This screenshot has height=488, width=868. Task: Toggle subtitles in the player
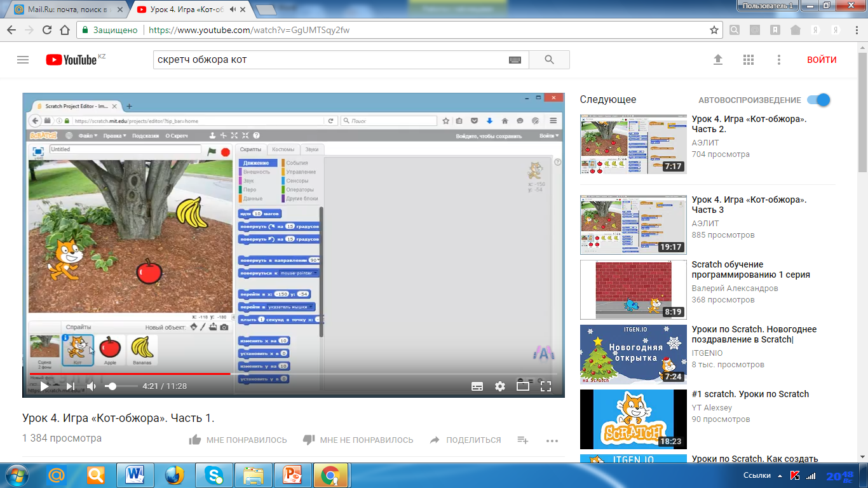coord(477,386)
